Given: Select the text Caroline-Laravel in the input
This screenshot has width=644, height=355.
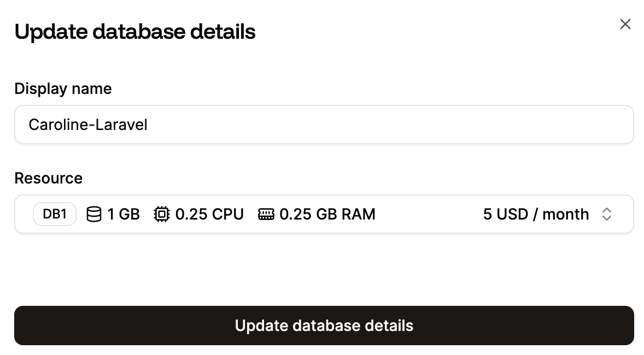Looking at the screenshot, I should pos(88,125).
